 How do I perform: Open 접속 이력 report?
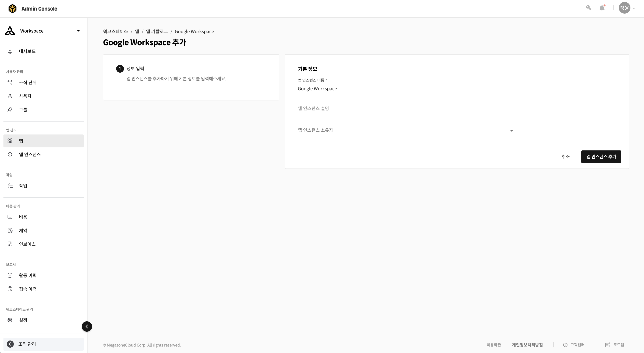tap(44, 289)
